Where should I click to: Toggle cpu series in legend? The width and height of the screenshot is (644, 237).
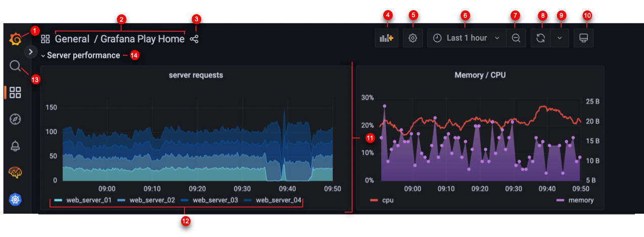click(x=388, y=200)
